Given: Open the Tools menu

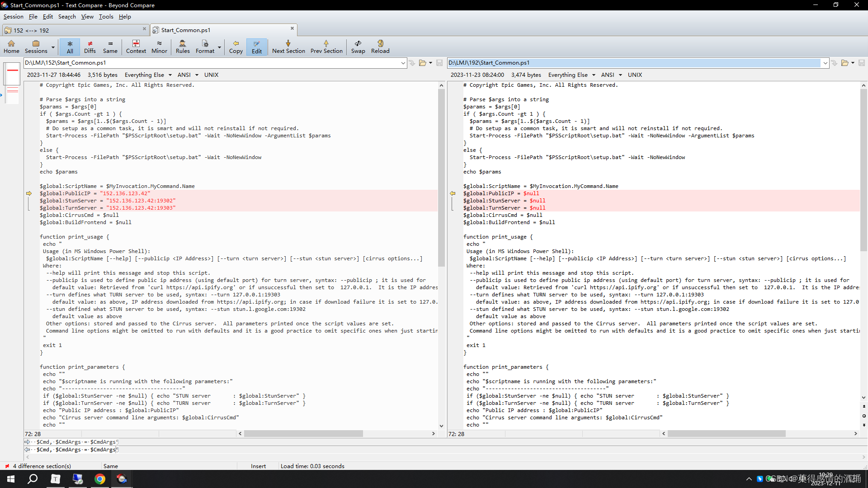Looking at the screenshot, I should point(106,17).
